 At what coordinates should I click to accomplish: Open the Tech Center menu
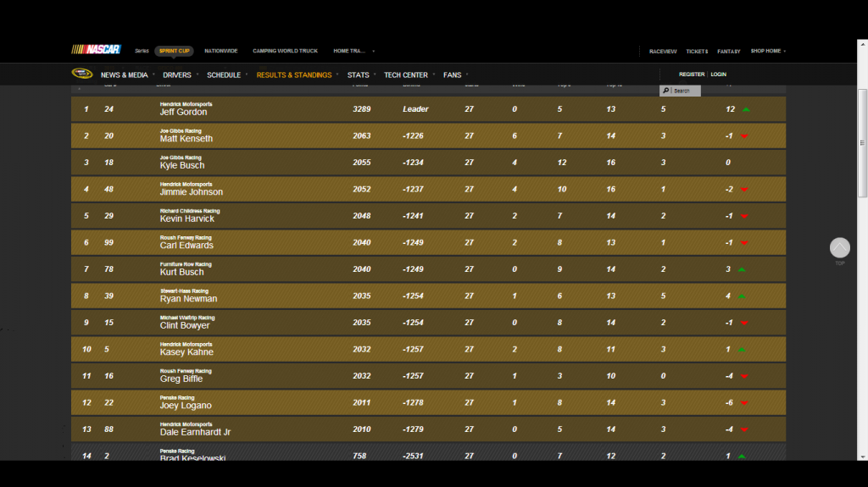[x=405, y=75]
